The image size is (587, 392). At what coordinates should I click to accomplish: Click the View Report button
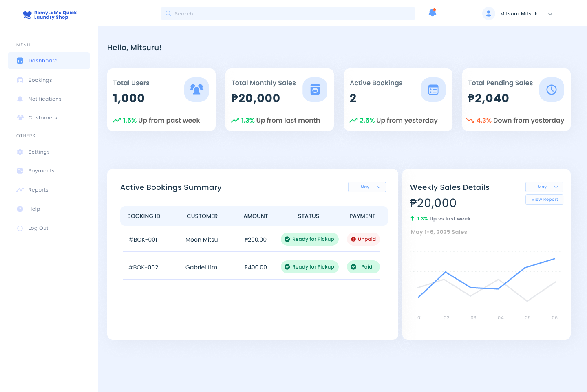pyautogui.click(x=544, y=199)
